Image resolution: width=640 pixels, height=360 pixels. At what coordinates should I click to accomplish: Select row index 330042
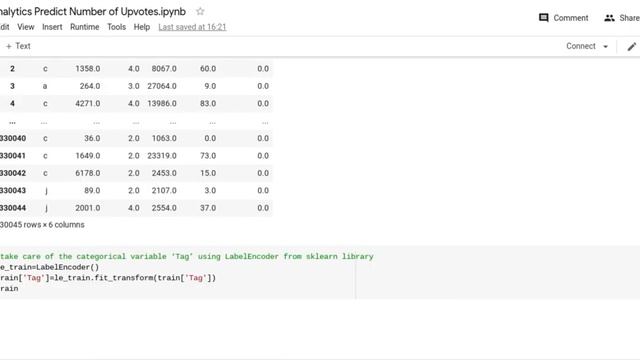click(x=13, y=173)
